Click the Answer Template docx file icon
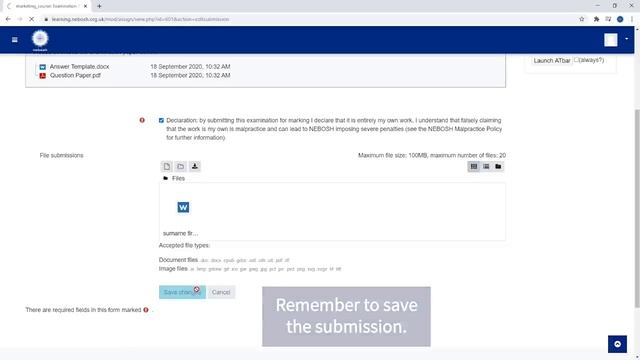 (42, 67)
